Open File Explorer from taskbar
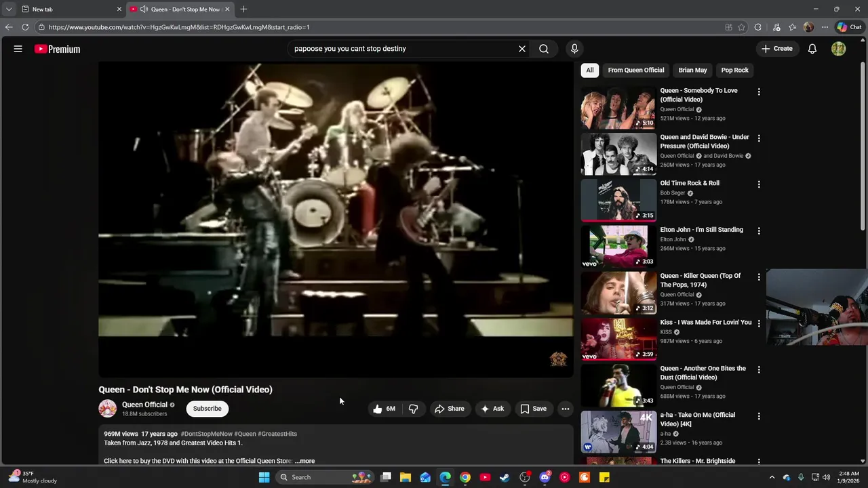This screenshot has width=868, height=488. pos(406,477)
